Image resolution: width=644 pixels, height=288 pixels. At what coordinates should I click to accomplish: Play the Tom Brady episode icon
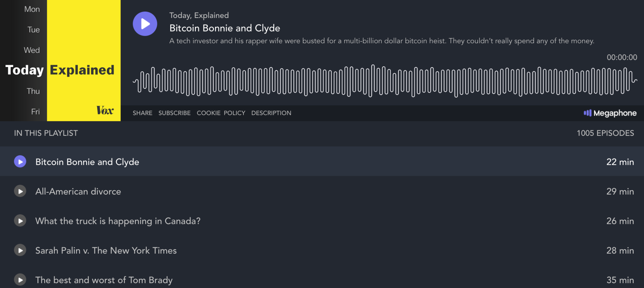[20, 280]
